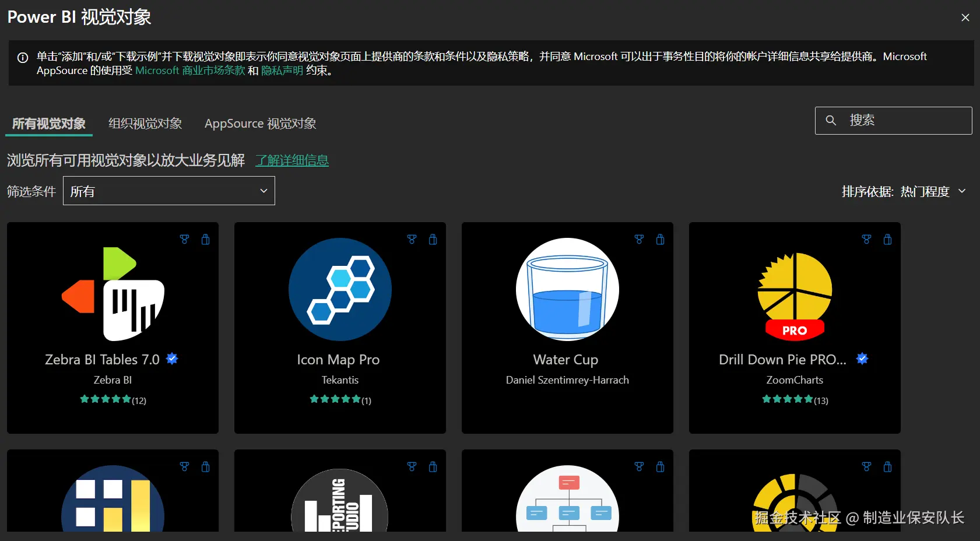Click the shopping bag icon on the org chart card
This screenshot has width=980, height=541.
[661, 467]
